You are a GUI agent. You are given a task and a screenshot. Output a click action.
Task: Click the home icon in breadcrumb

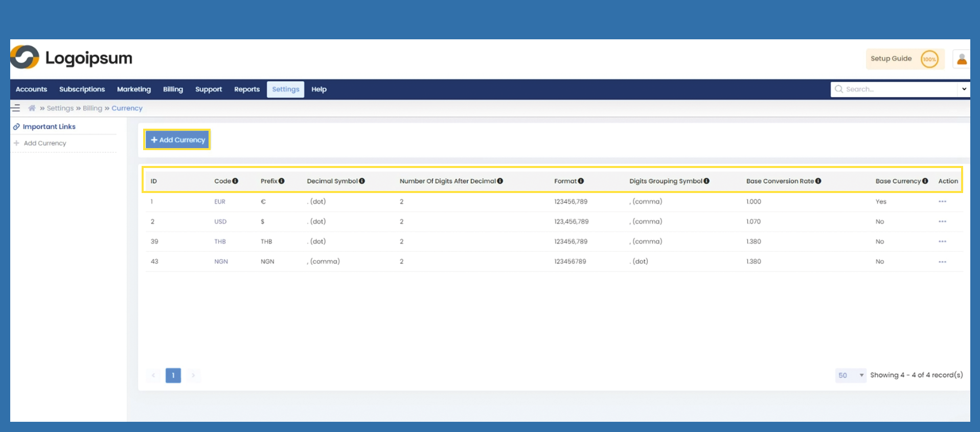point(32,108)
